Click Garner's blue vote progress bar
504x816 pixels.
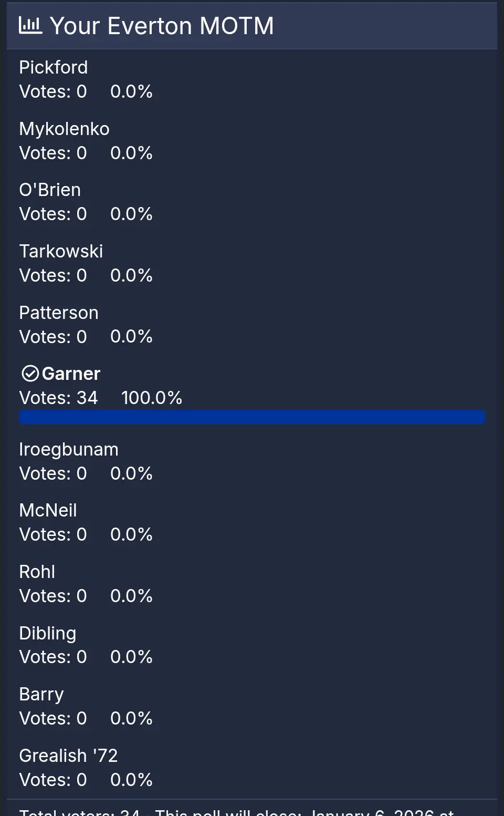[252, 417]
